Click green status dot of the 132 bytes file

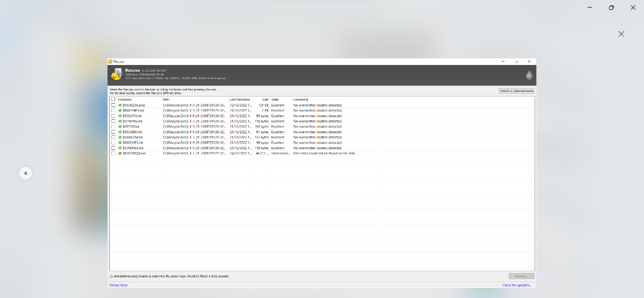[120, 137]
